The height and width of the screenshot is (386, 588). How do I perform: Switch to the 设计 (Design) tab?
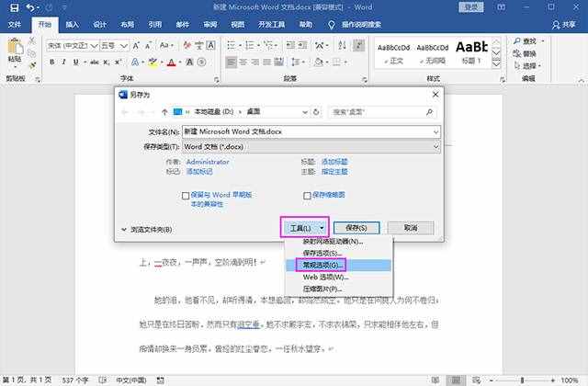[x=99, y=25]
